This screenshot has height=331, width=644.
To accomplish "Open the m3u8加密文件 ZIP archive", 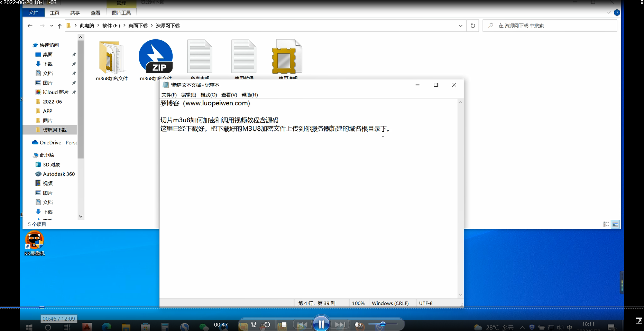I will 156,57.
